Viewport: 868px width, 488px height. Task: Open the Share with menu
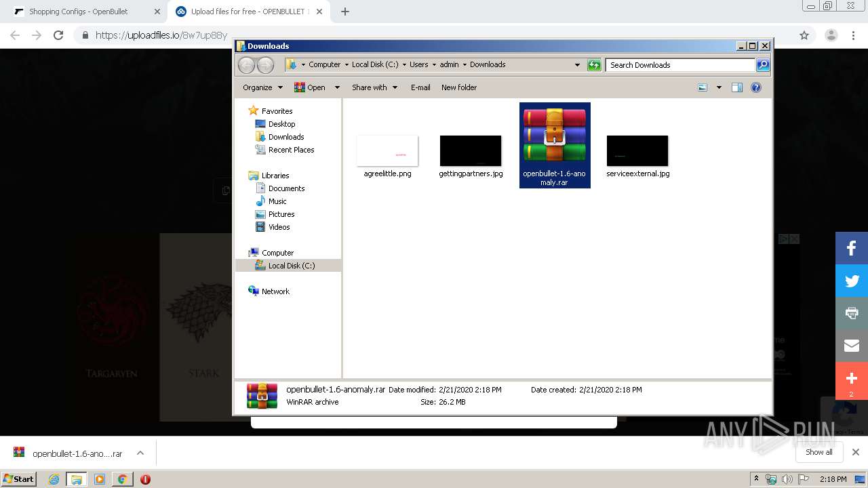(374, 87)
